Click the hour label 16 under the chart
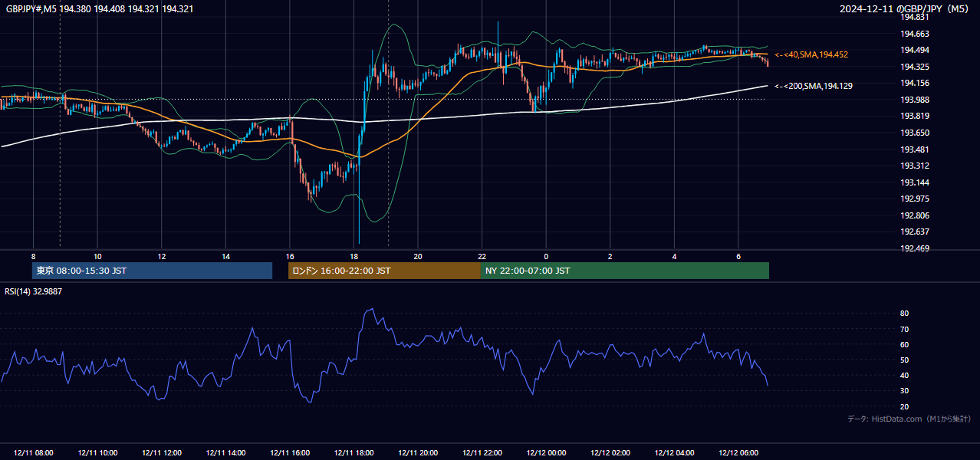980x460 pixels. pyautogui.click(x=290, y=256)
